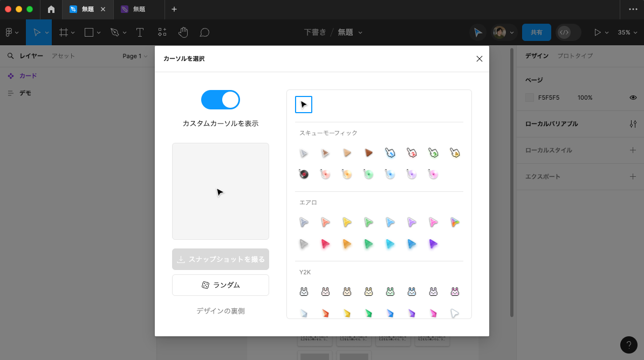This screenshot has width=644, height=360.
Task: Switch to the アセット tab
Action: pos(63,56)
